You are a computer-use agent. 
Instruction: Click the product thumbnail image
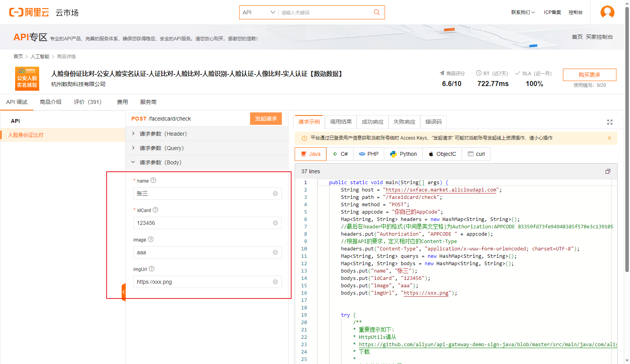tap(27, 79)
